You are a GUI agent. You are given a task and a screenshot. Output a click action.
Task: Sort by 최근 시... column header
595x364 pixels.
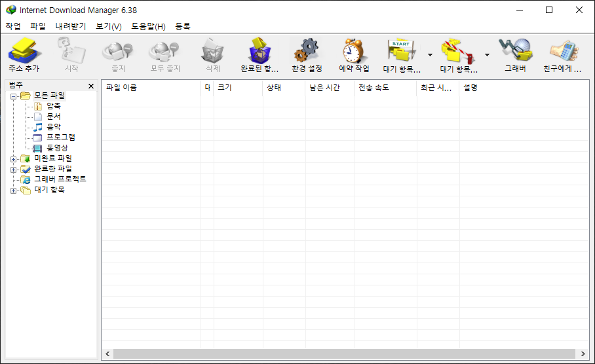pyautogui.click(x=438, y=88)
